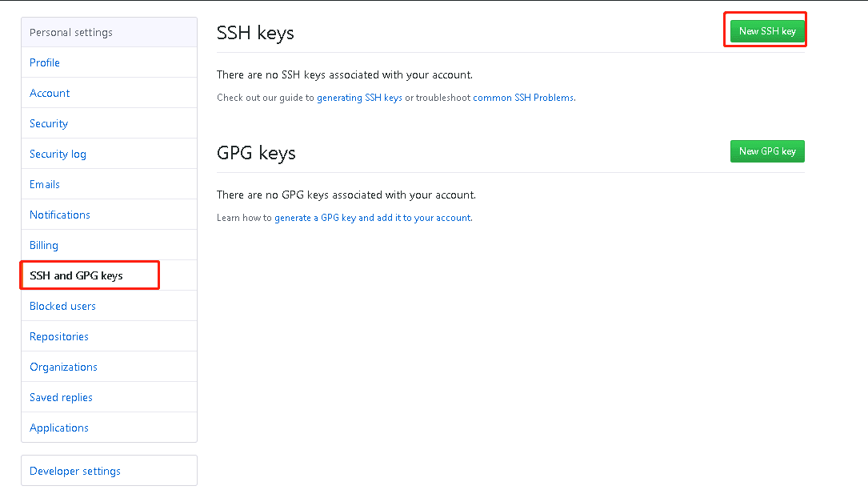Open the Applications settings page
This screenshot has height=494, width=868.
pos(58,428)
